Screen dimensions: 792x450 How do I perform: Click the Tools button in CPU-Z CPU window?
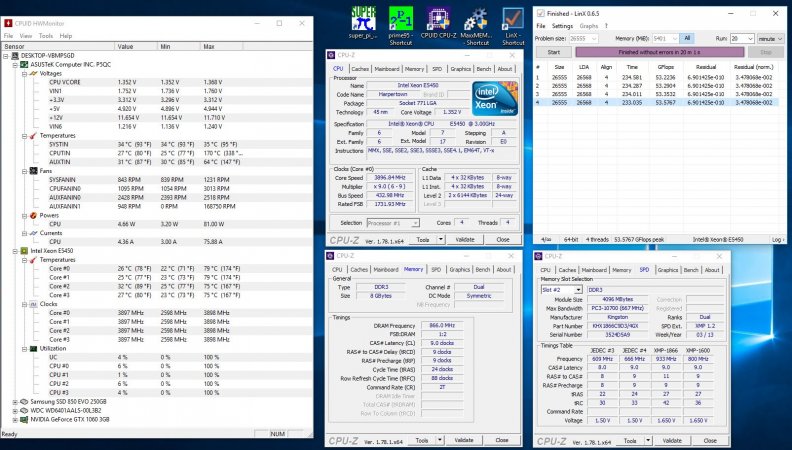pos(423,240)
